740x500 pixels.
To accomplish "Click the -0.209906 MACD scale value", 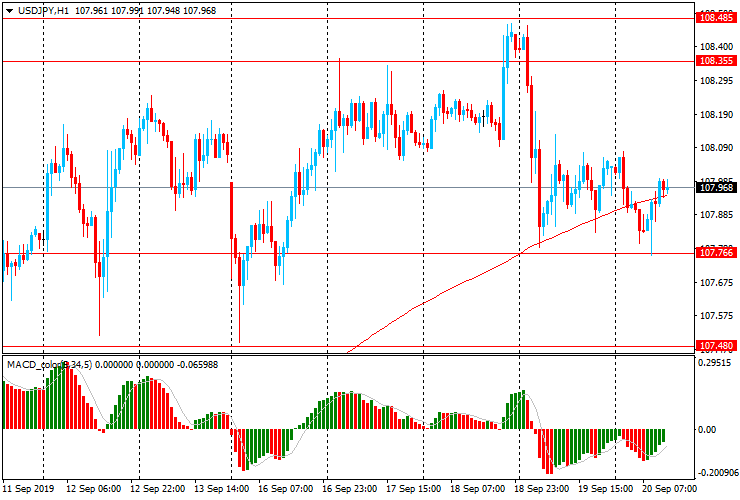I will (715, 473).
